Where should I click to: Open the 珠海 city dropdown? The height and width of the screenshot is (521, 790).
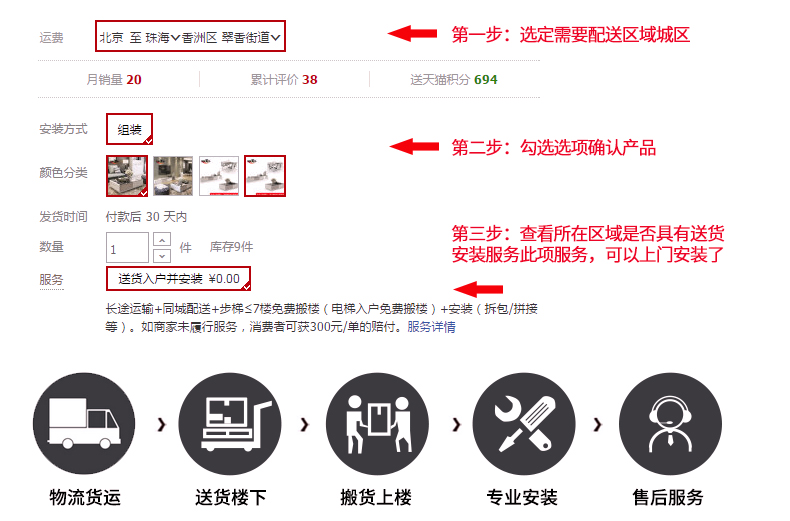(162, 37)
